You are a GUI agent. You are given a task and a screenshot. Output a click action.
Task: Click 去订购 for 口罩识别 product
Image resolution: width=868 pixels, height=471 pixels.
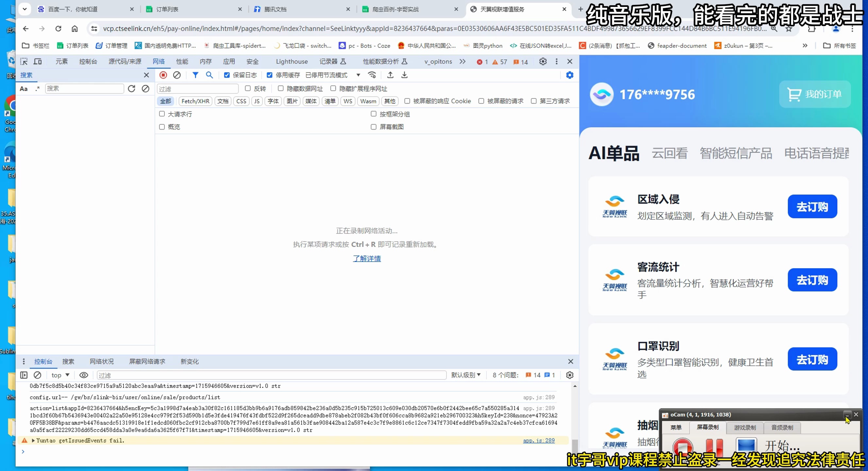click(812, 359)
